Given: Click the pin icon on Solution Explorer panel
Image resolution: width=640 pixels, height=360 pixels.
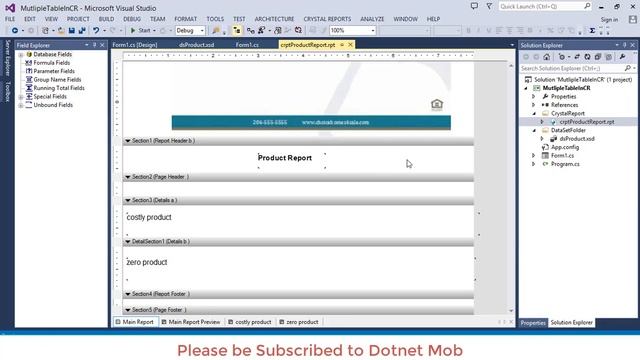Looking at the screenshot, I should (624, 45).
